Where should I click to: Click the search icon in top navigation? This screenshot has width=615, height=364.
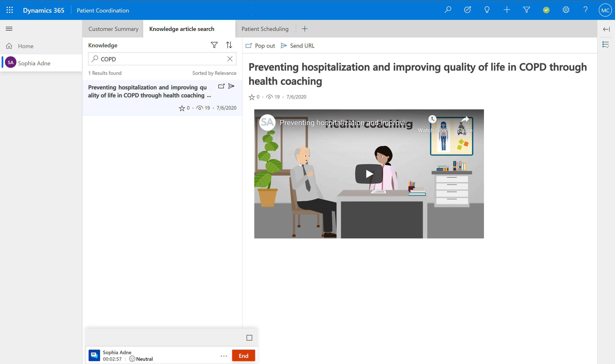coord(448,10)
